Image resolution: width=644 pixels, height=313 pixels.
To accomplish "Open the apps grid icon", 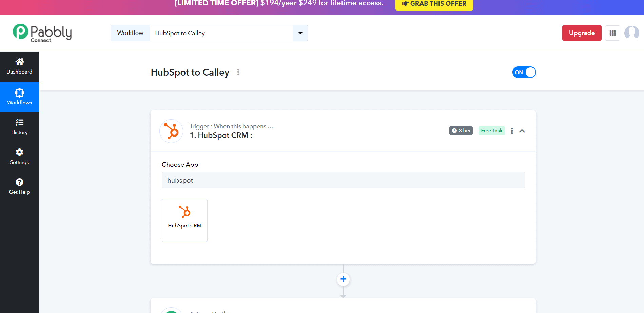I will (x=612, y=33).
